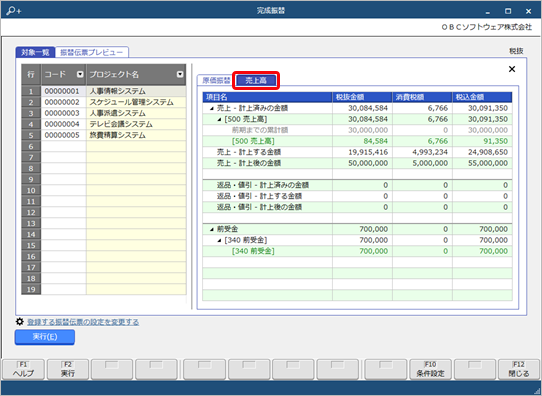This screenshot has height=396, width=542.
Task: Click the magnifier zoom icon in title bar
Action: (x=13, y=11)
